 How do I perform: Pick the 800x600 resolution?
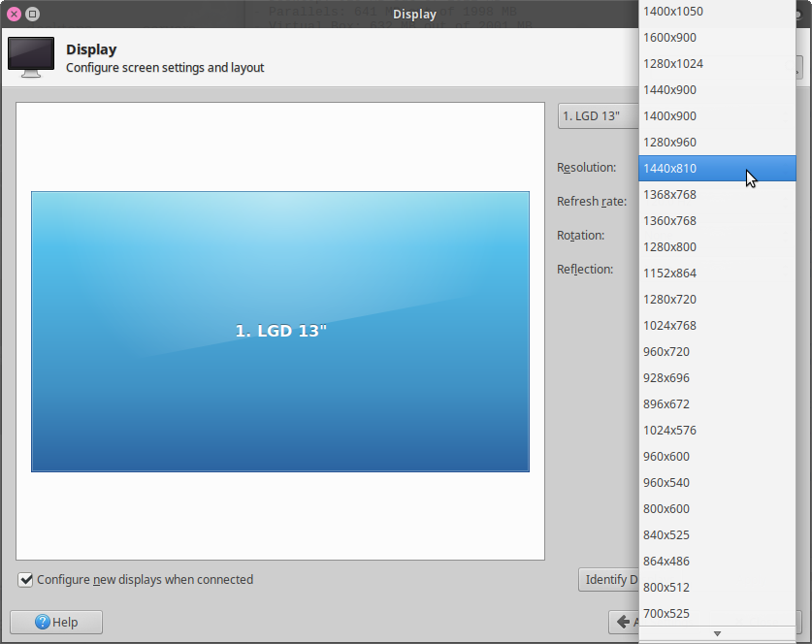tap(717, 509)
